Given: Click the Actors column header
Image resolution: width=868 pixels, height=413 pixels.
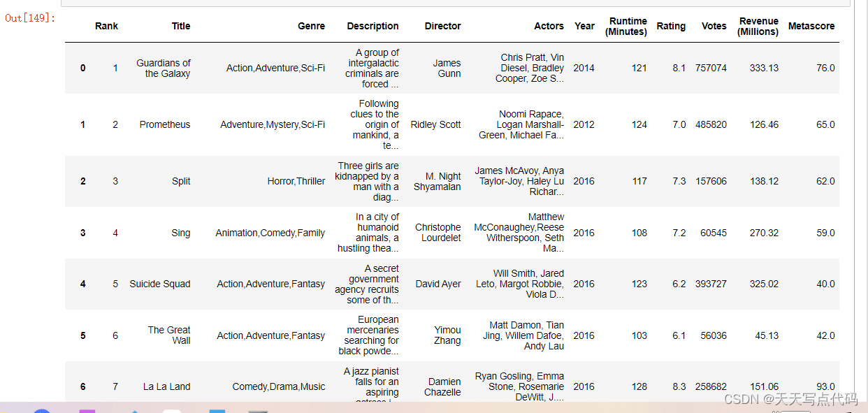Looking at the screenshot, I should click(x=549, y=26).
